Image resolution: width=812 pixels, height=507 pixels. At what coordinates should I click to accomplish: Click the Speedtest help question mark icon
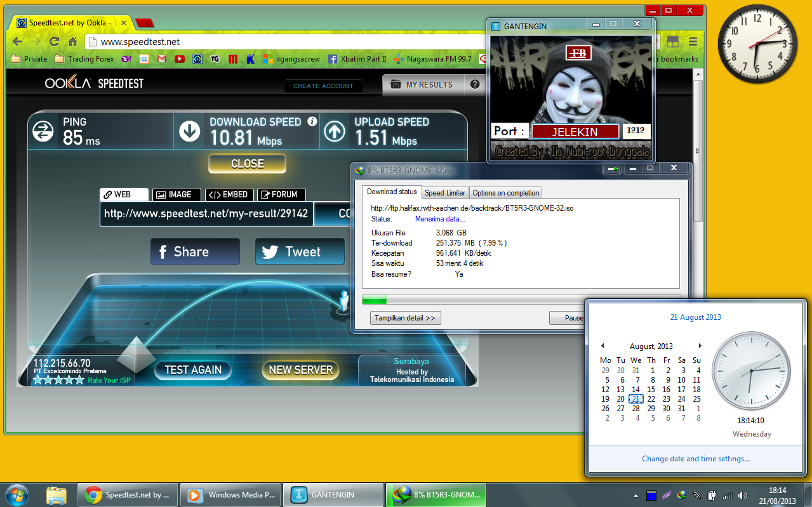click(474, 84)
